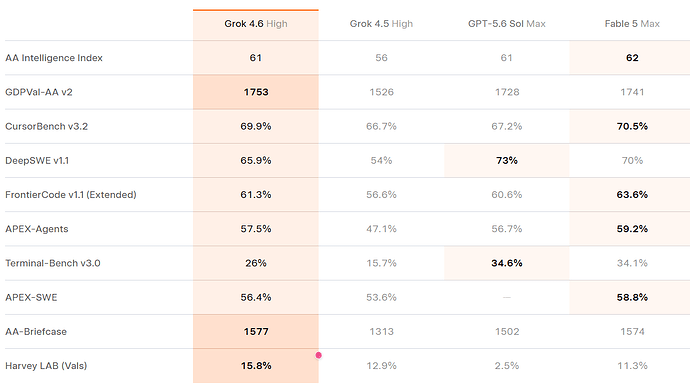Click the GPT-5.6 Sol Max column header
690x387 pixels.
point(506,24)
